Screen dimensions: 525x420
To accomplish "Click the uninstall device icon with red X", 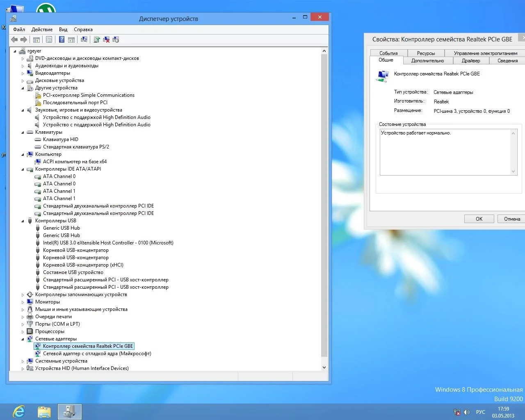I will [x=106, y=39].
